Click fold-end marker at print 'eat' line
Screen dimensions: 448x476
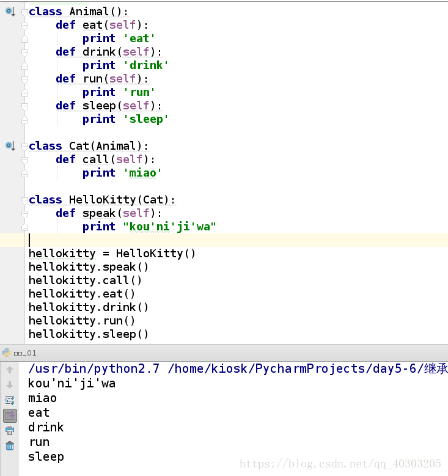click(x=24, y=39)
